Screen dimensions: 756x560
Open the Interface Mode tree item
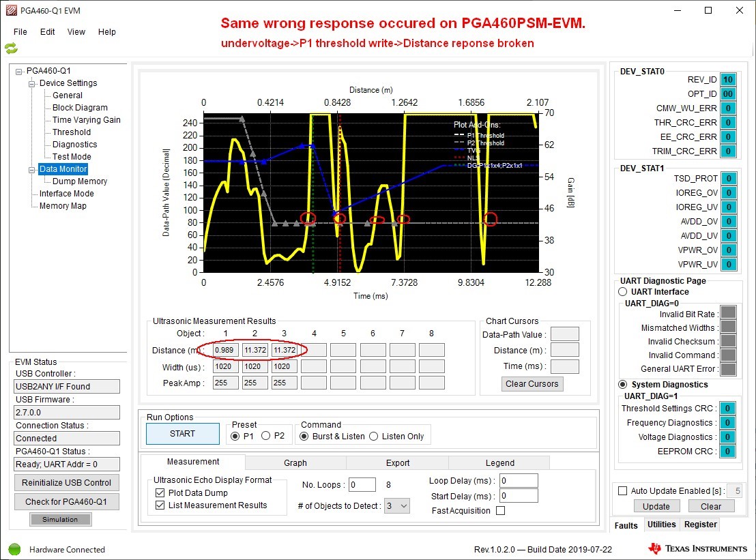[67, 194]
